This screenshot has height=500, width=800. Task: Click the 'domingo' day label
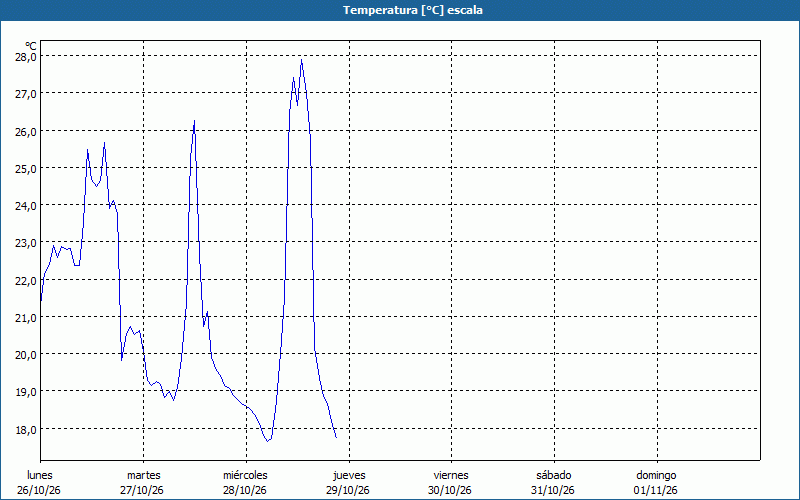pos(656,475)
